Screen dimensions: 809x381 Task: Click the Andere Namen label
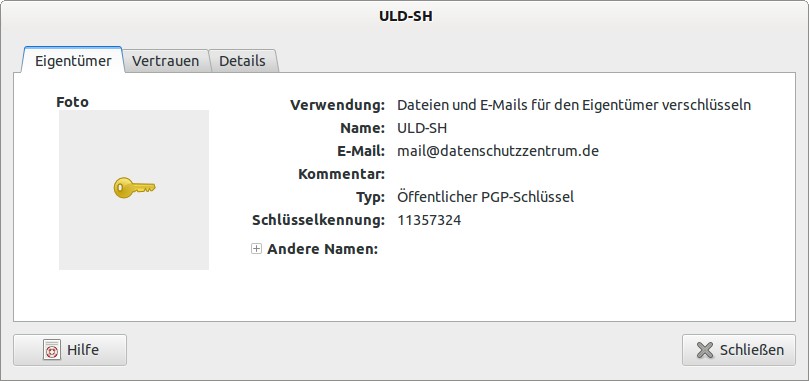pyautogui.click(x=322, y=249)
